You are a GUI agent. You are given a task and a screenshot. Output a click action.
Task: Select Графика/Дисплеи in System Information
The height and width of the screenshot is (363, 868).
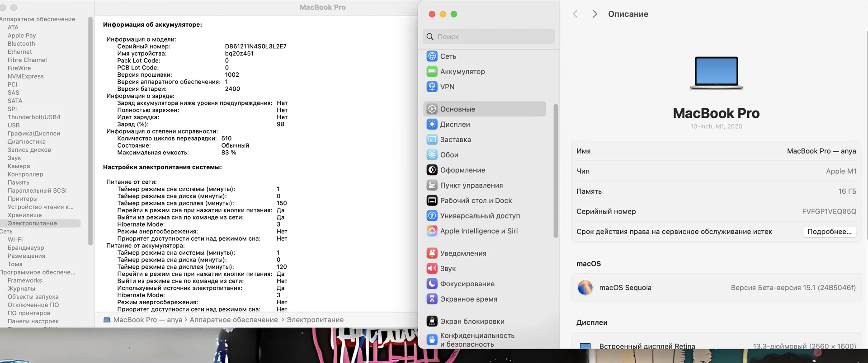tap(34, 134)
